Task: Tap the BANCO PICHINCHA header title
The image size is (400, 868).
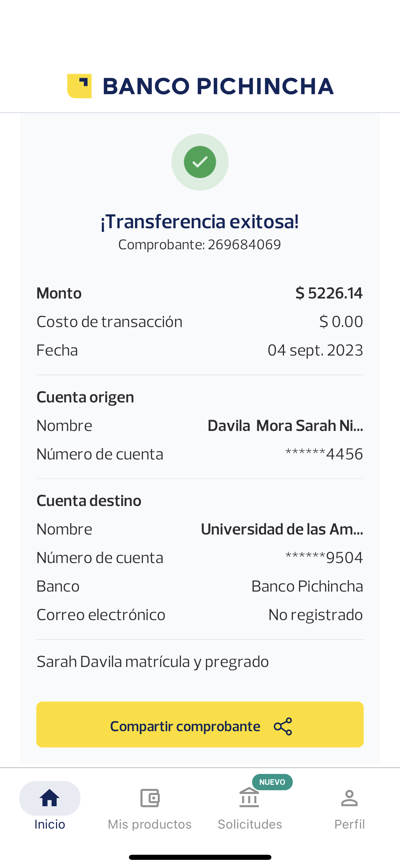Action: (218, 86)
